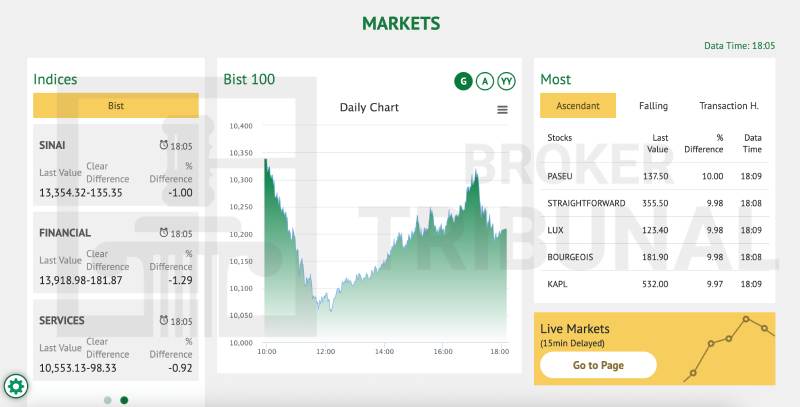This screenshot has height=407, width=800.
Task: Select the Bist indices tab
Action: tap(116, 105)
